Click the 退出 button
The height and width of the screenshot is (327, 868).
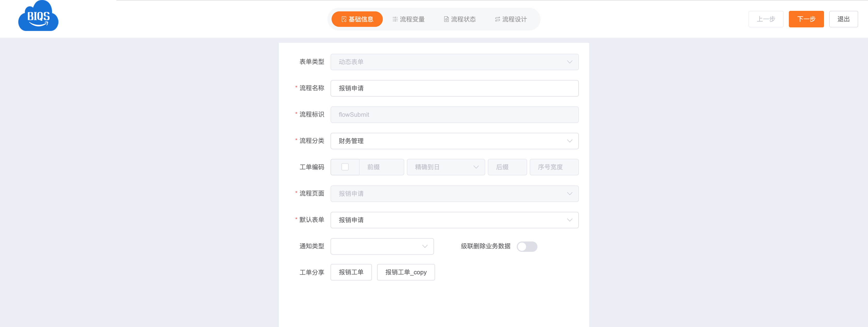pos(843,19)
